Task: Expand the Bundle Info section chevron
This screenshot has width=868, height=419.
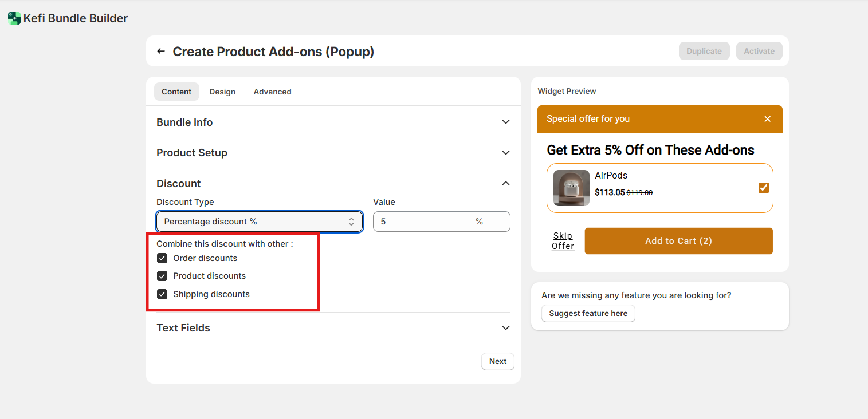Action: (505, 122)
